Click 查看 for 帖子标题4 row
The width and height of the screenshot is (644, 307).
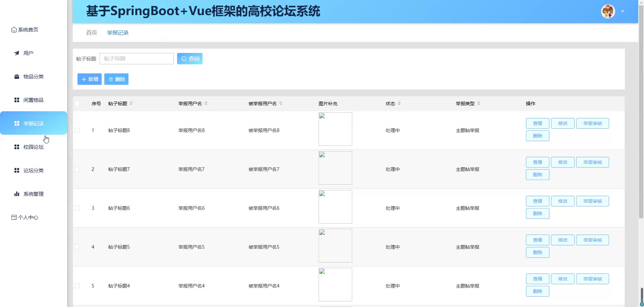click(x=538, y=279)
